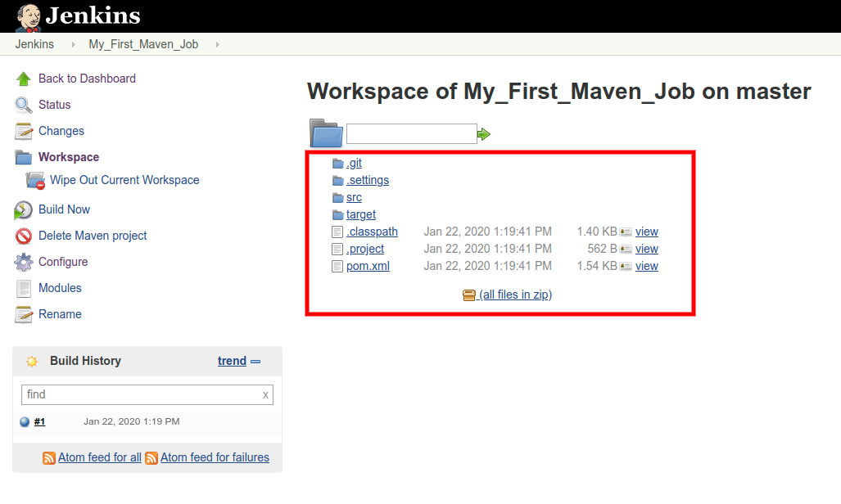Screen dimensions: 841x504
Task: Download all files in zip
Action: pos(515,295)
